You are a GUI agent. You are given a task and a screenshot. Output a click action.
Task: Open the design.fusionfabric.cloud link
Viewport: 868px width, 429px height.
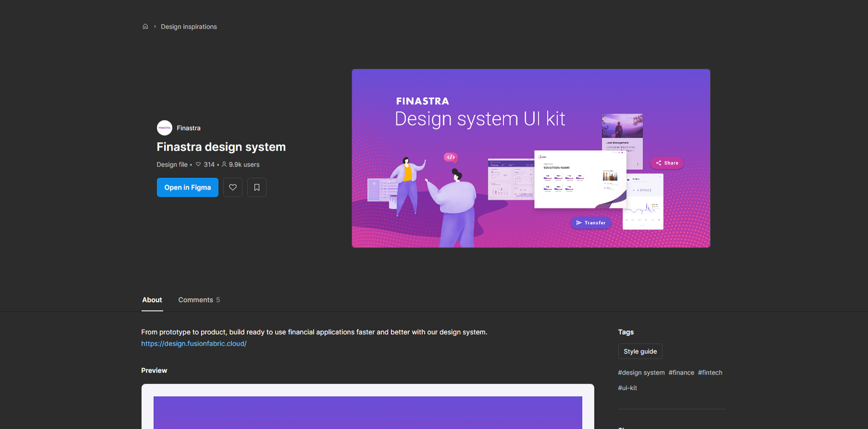194,344
